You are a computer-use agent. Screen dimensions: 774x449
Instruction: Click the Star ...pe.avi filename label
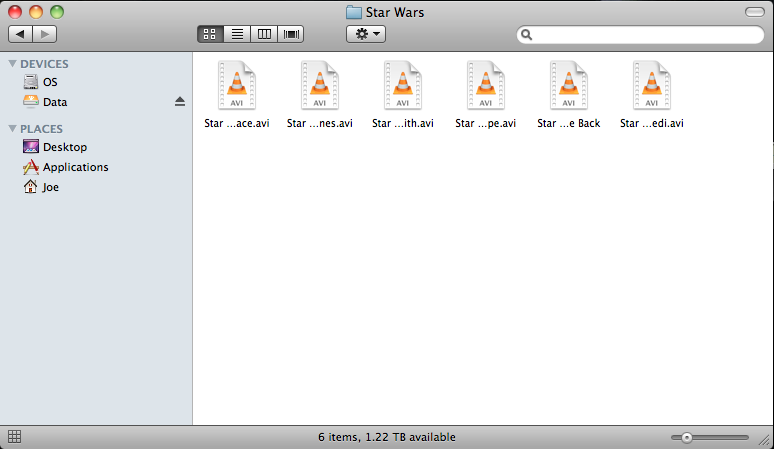coord(486,123)
